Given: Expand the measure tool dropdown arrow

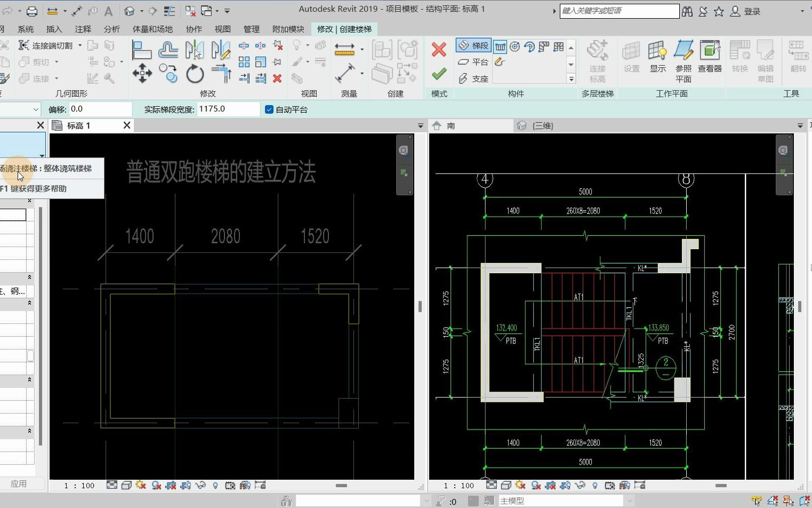Looking at the screenshot, I should tap(362, 74).
